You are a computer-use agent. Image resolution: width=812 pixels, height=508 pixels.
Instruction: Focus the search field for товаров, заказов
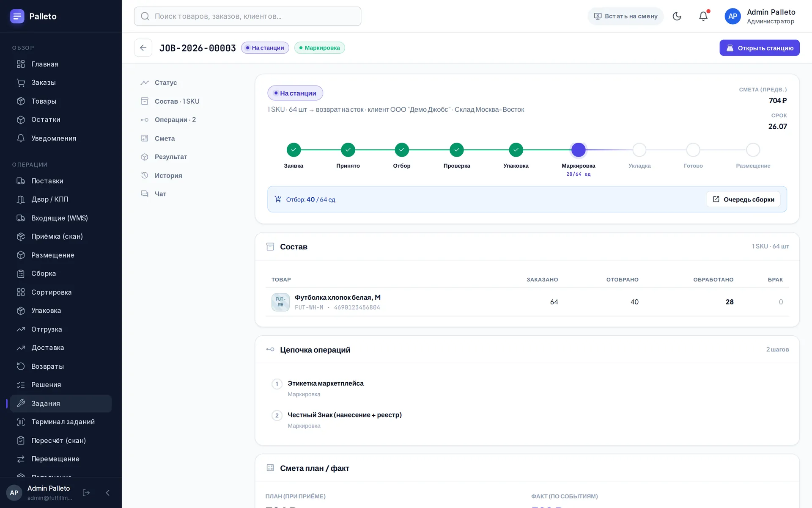pos(247,16)
